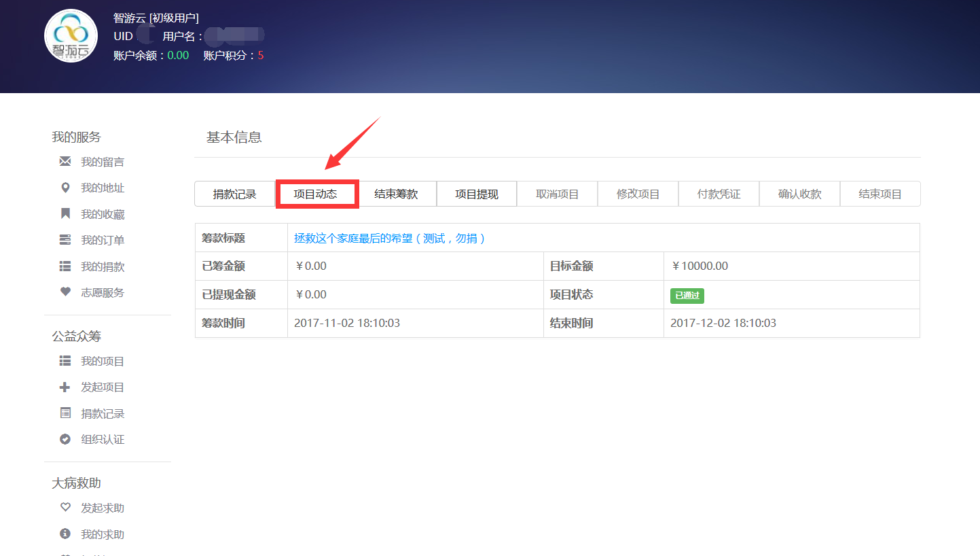Click the check badge icon beside 组织认证

click(65, 439)
